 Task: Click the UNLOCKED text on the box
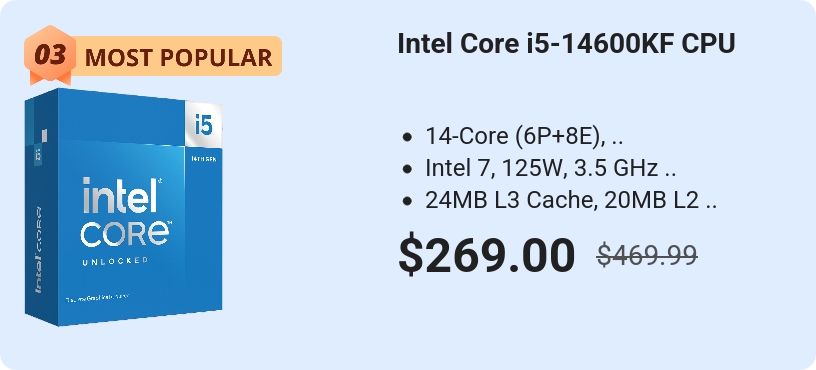(x=115, y=260)
